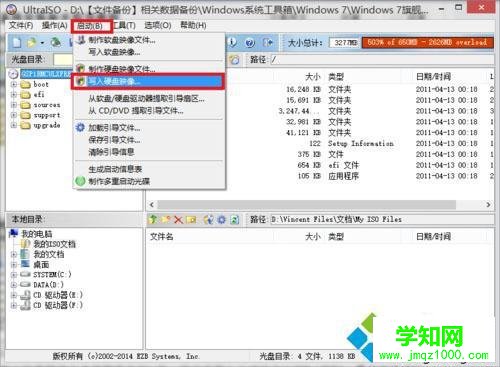Click the New file toolbar icon
Screen dimensions: 500x367
pyautogui.click(x=17, y=43)
